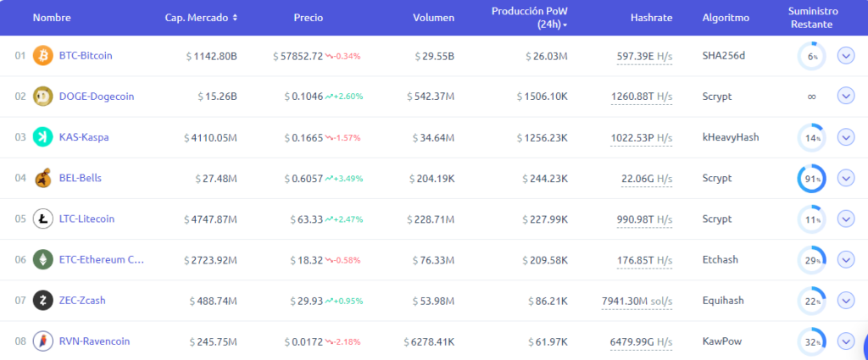Click the Bitcoin price down-trend icon
The height and width of the screenshot is (360, 868).
(329, 57)
